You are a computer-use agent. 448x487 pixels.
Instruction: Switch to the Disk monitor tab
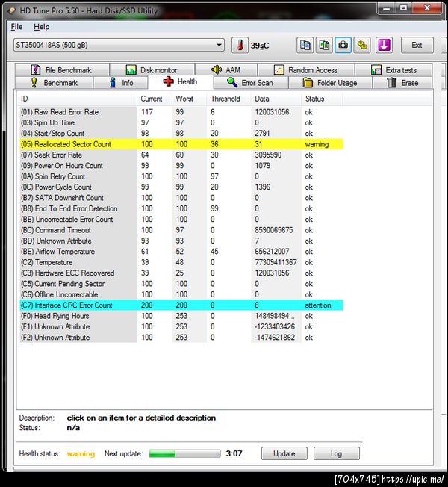(152, 70)
